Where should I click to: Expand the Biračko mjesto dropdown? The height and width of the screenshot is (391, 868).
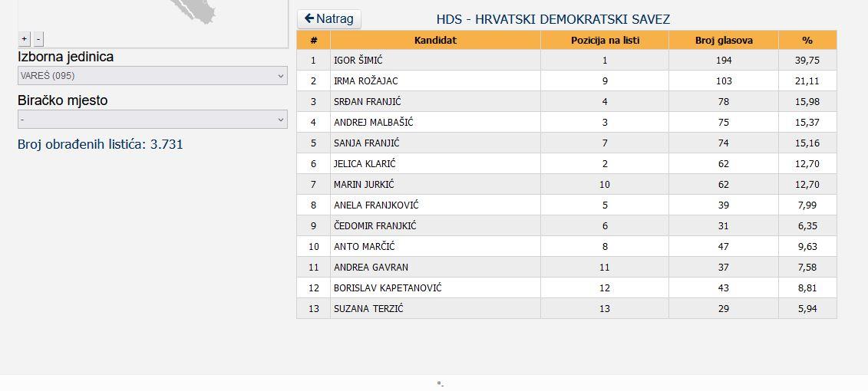(153, 120)
